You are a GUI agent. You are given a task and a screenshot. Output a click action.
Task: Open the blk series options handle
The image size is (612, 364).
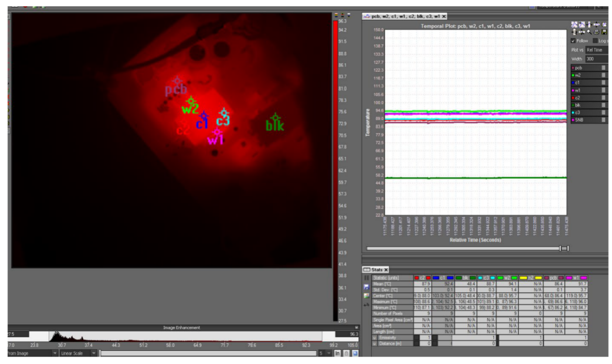coord(603,105)
